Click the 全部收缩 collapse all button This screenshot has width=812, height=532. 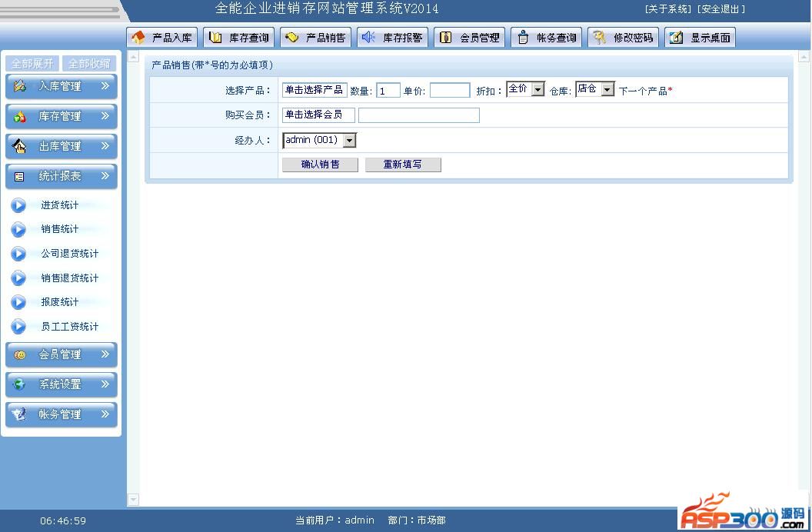89,64
